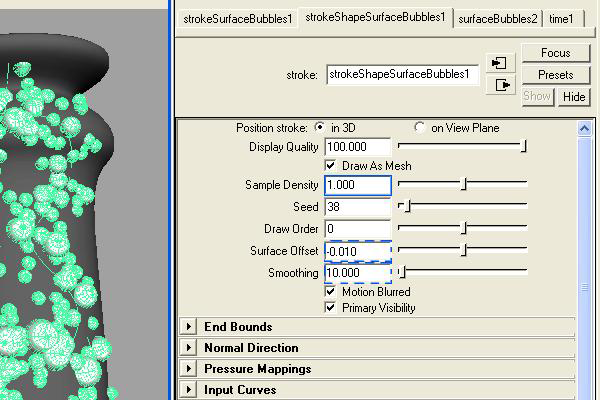Select the 'in 3D' position radio button
The image size is (600, 400).
(320, 127)
